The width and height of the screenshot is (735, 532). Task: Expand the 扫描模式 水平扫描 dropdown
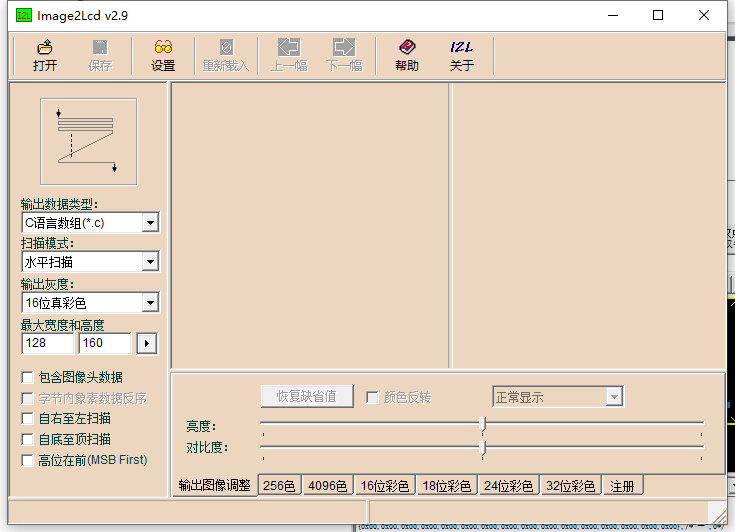point(150,262)
